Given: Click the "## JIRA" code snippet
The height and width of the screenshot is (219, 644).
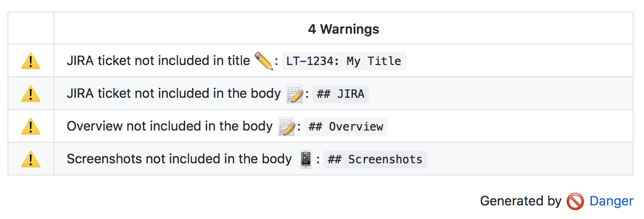Looking at the screenshot, I should coord(340,94).
